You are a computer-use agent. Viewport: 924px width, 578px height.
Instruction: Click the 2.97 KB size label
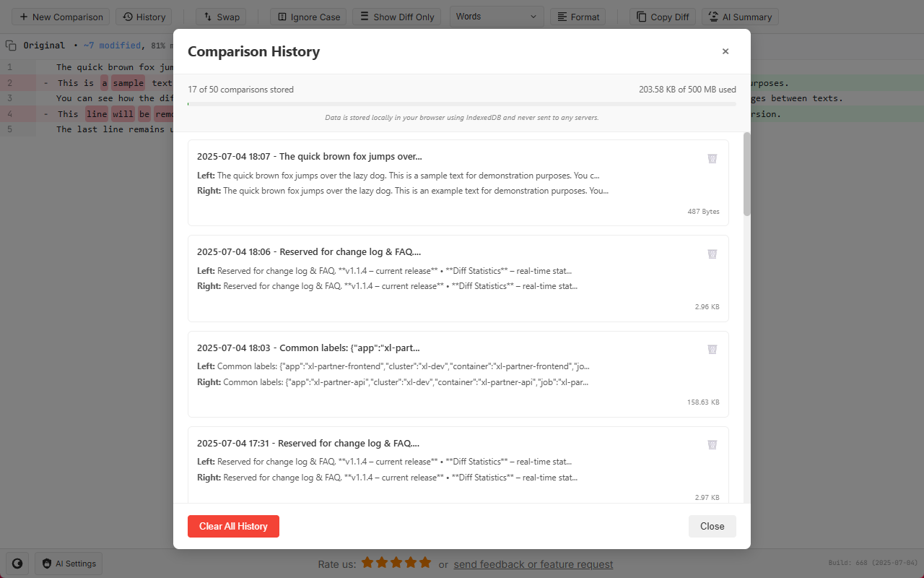(x=707, y=498)
